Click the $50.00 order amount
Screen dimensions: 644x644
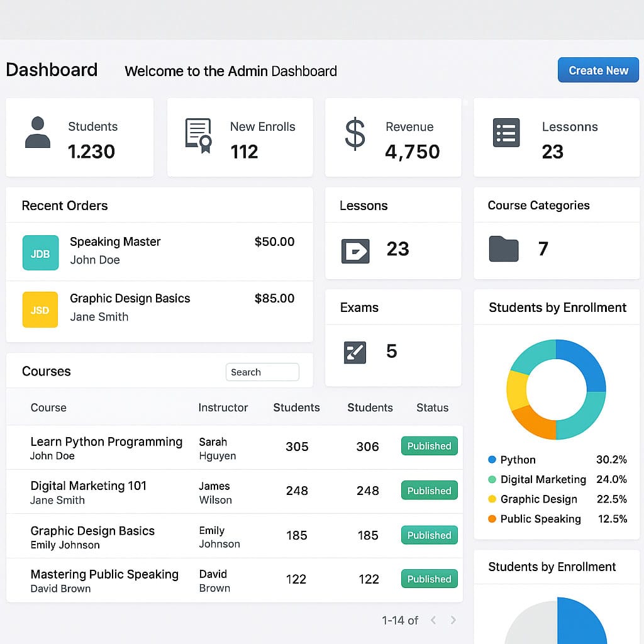tap(274, 241)
